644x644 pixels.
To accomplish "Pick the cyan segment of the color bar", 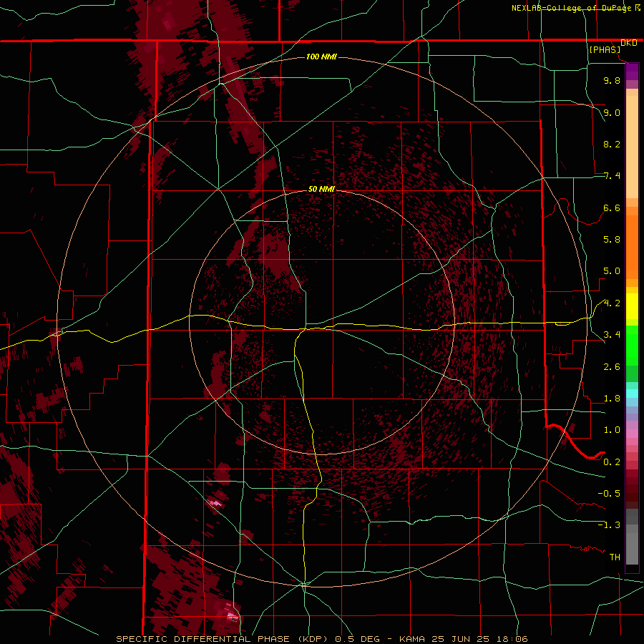I will click(x=632, y=394).
